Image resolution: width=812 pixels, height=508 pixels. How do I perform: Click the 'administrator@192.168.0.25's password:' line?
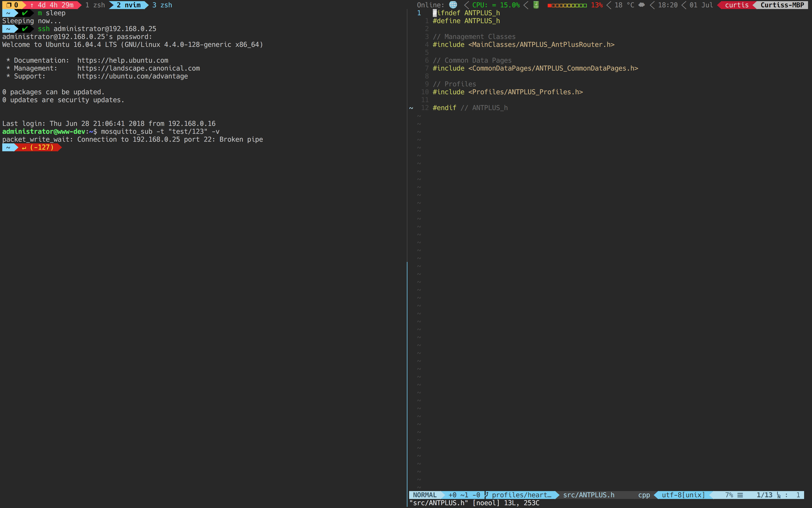pos(77,37)
